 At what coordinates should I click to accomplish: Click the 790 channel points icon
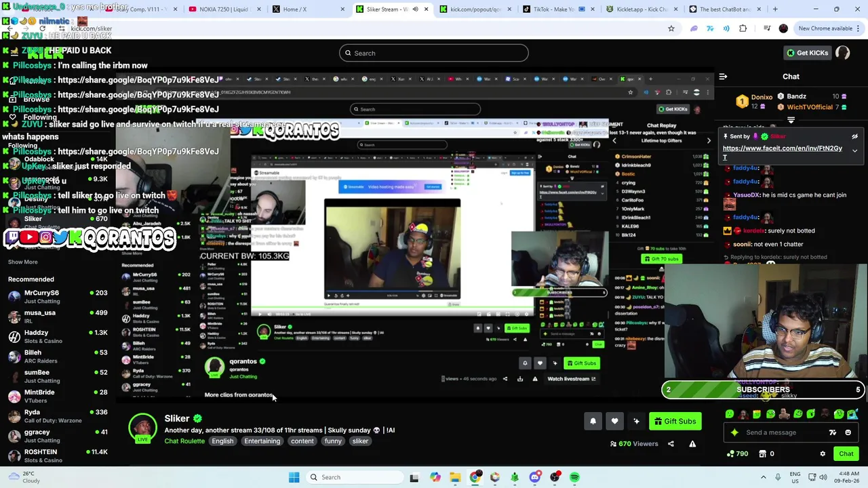point(737,454)
